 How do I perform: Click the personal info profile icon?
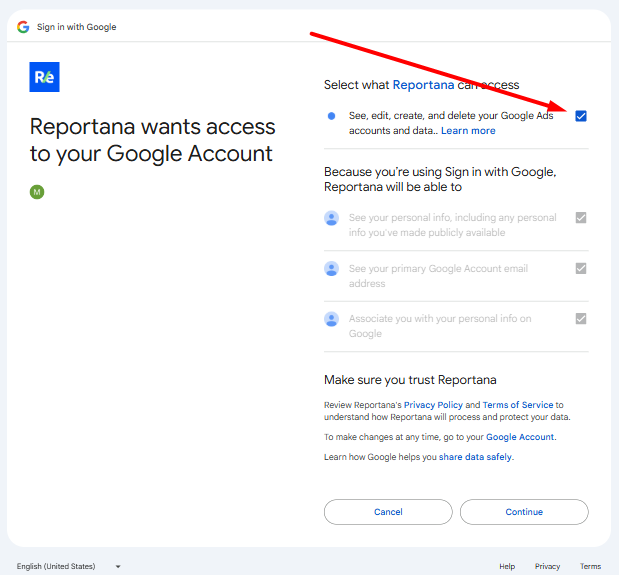coord(332,218)
